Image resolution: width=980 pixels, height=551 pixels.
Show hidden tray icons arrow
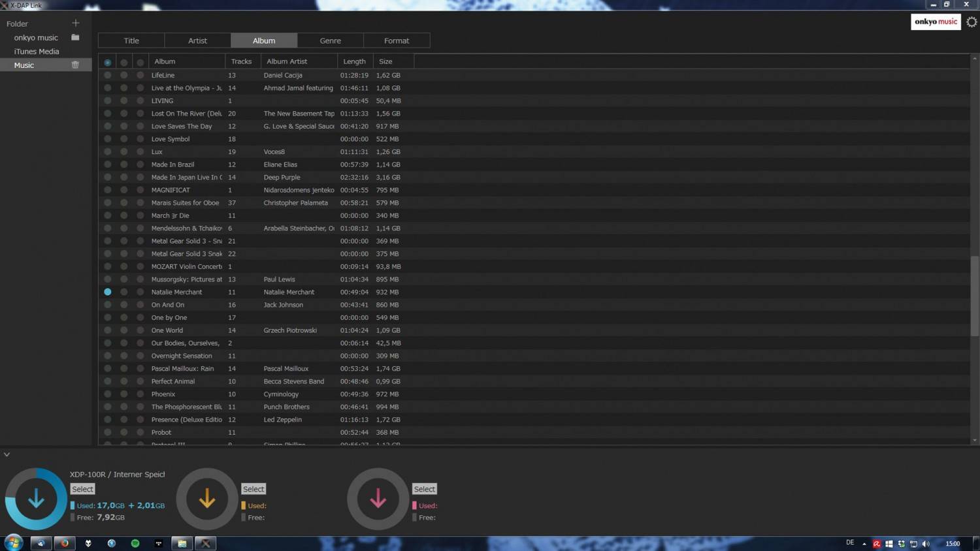coord(864,543)
